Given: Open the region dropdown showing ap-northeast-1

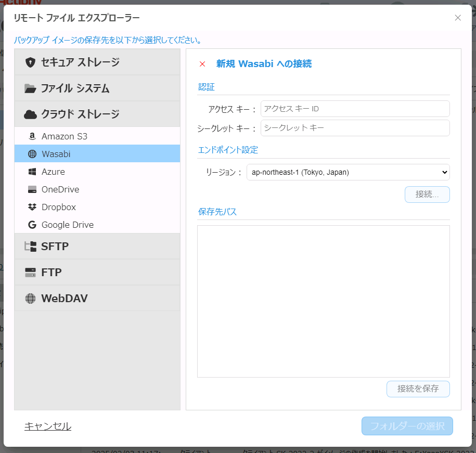Looking at the screenshot, I should (x=348, y=172).
